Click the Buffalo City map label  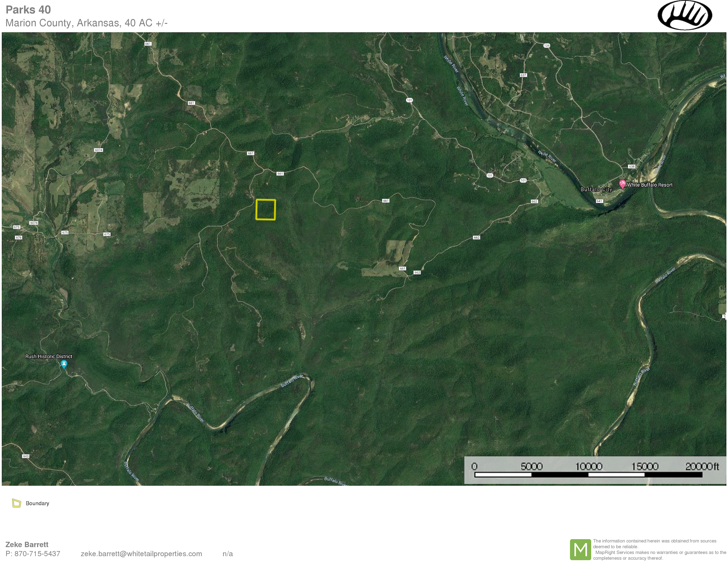click(596, 189)
